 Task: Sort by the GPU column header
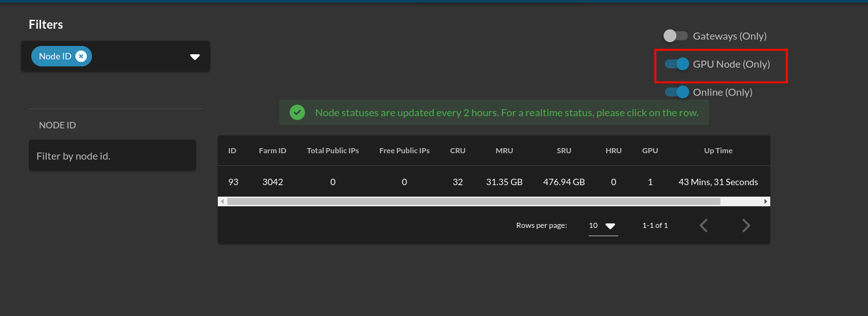[x=650, y=151]
